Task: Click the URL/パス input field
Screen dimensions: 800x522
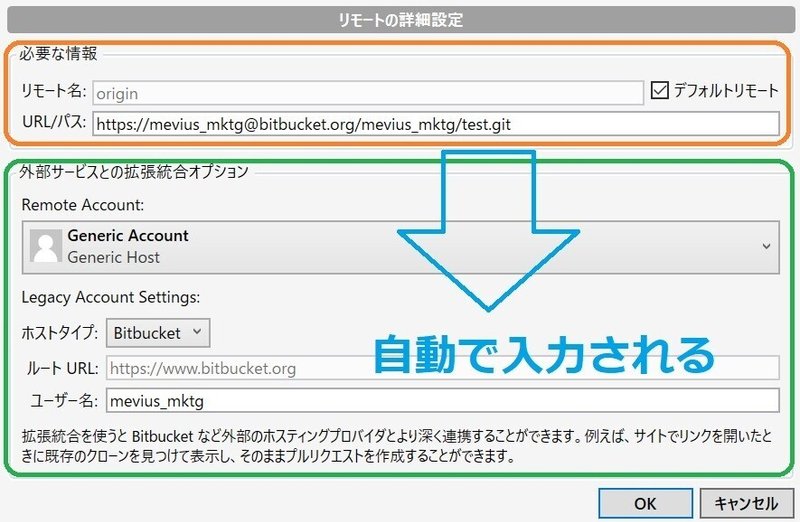Action: coord(436,124)
